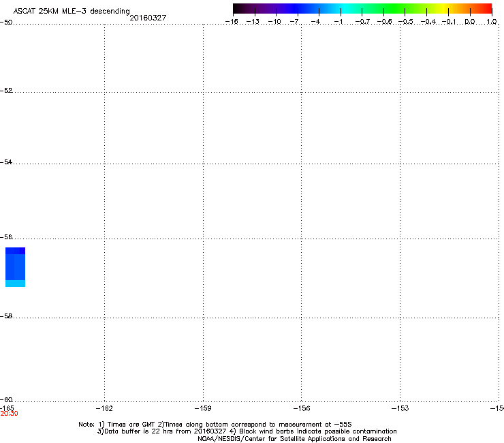This screenshot has height=443, width=504.
Task: Click the -60 latitude axis label
Action: pyautogui.click(x=6, y=399)
